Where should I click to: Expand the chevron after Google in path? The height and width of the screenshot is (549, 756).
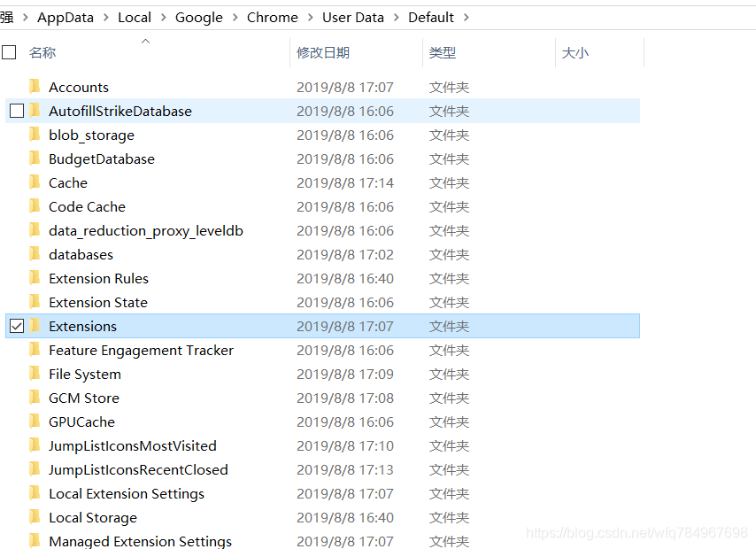(x=235, y=18)
